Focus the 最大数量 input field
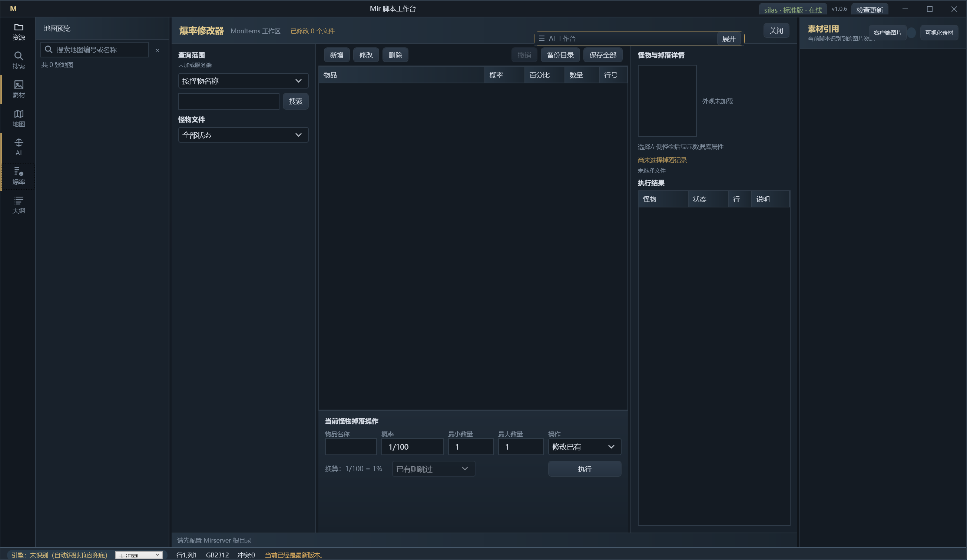The height and width of the screenshot is (560, 967). tap(520, 447)
